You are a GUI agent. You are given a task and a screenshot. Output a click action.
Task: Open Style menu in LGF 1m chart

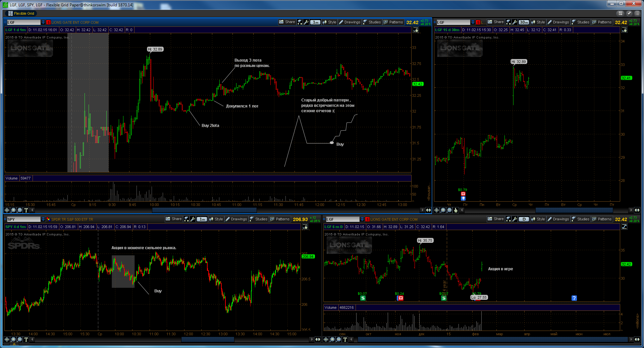click(x=329, y=22)
